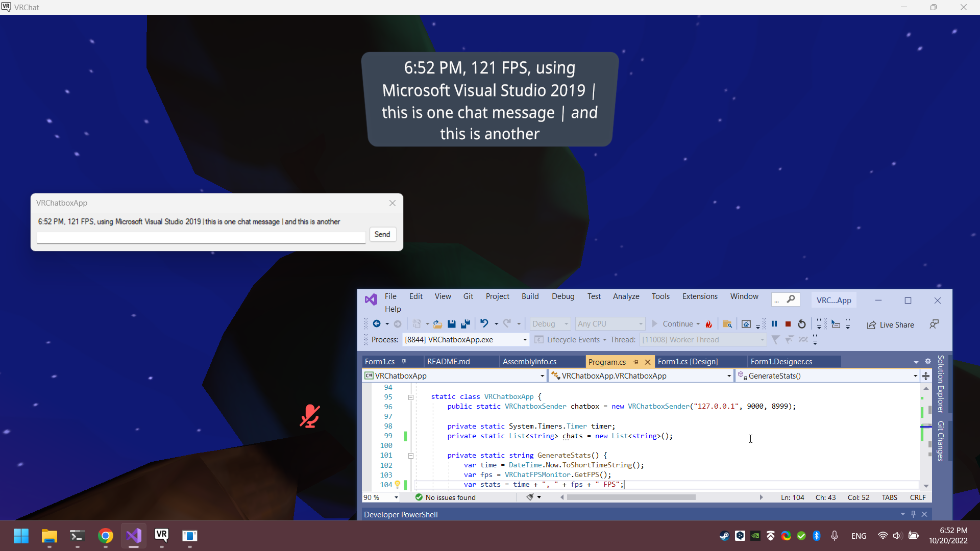Click the horizontal scrollbar thumb in code editor
980x551 pixels.
(631, 497)
